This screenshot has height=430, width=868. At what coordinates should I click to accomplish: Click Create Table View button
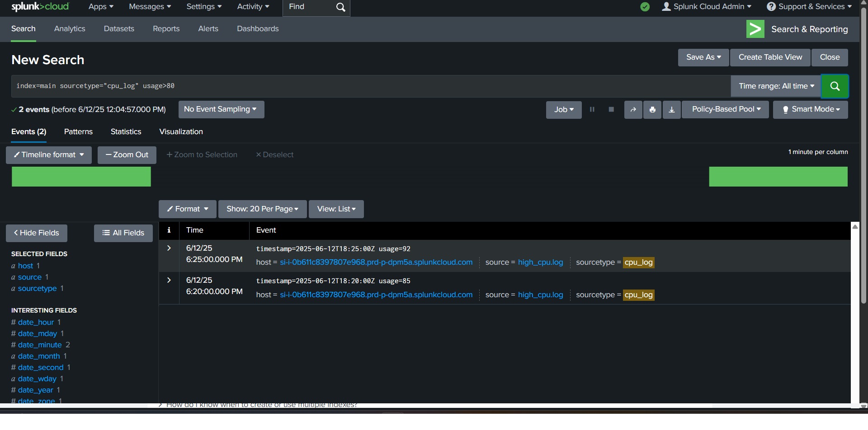(770, 57)
